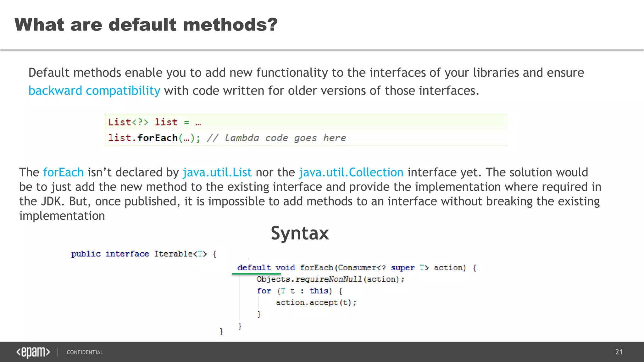Click the 'CONFIDENTIAL' footer label
644x362 pixels.
85,352
